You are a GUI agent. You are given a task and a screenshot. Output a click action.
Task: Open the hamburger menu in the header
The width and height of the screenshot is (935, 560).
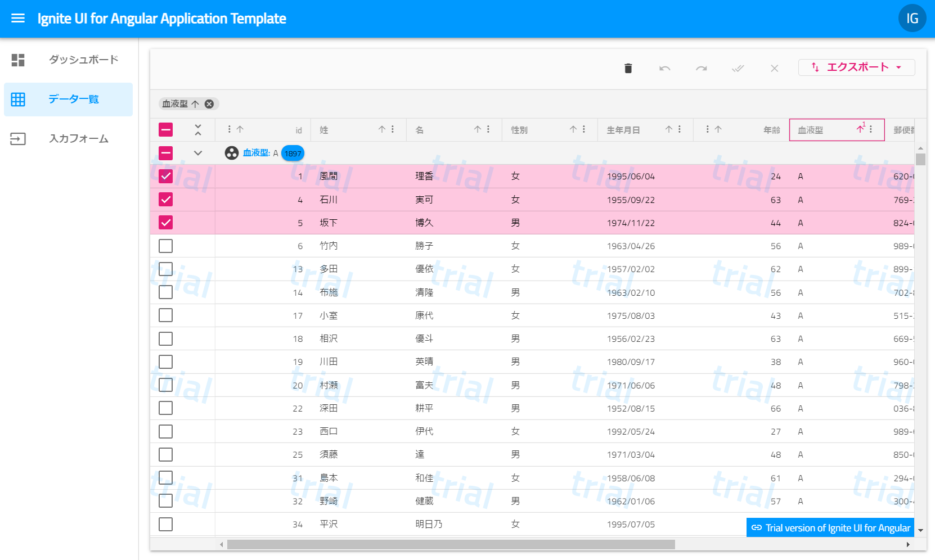[18, 18]
